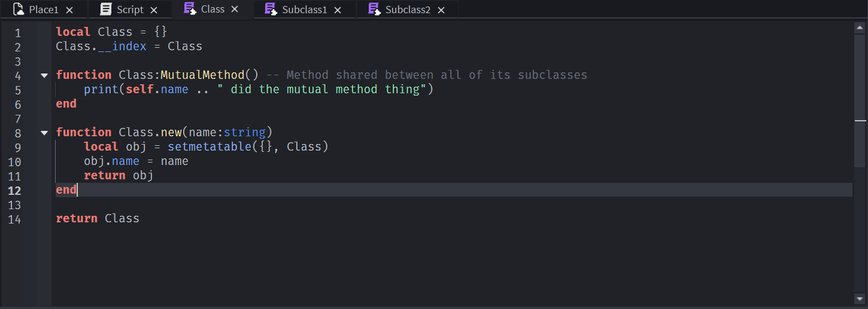The image size is (868, 309).
Task: Click the 'MutualMethod' method name
Action: click(203, 75)
